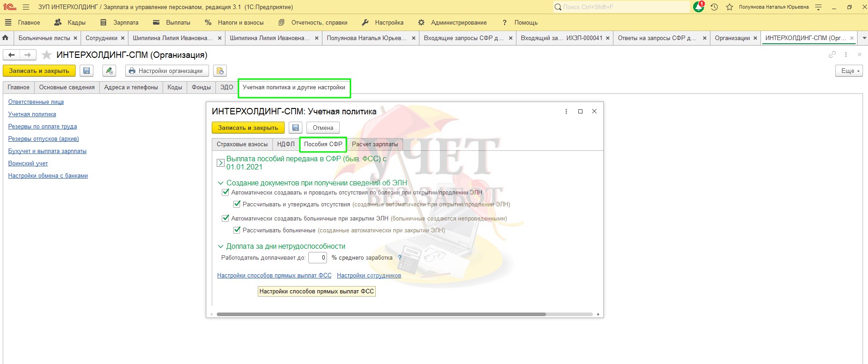
Task: Click the search field in the title bar
Action: point(622,7)
